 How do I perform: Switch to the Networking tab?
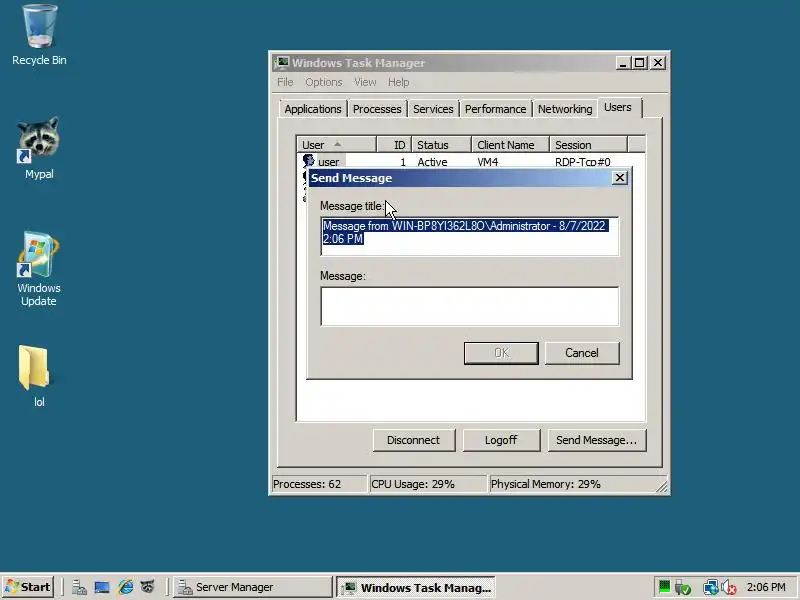click(565, 109)
